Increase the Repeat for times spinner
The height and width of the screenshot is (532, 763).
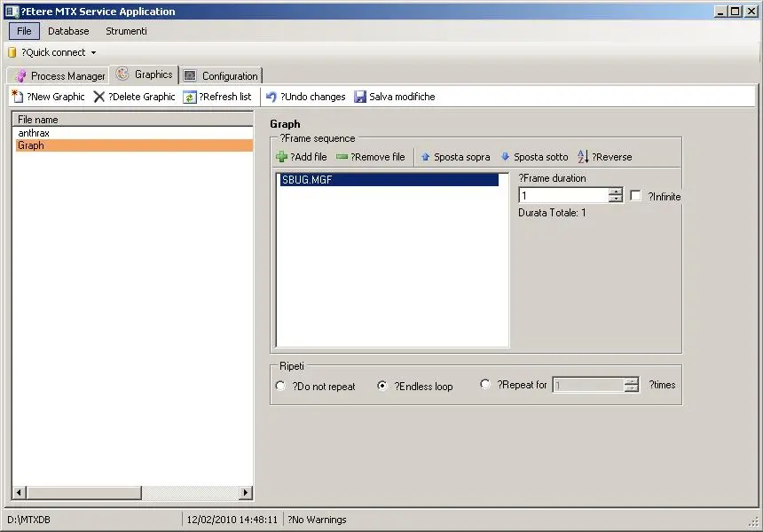(632, 381)
